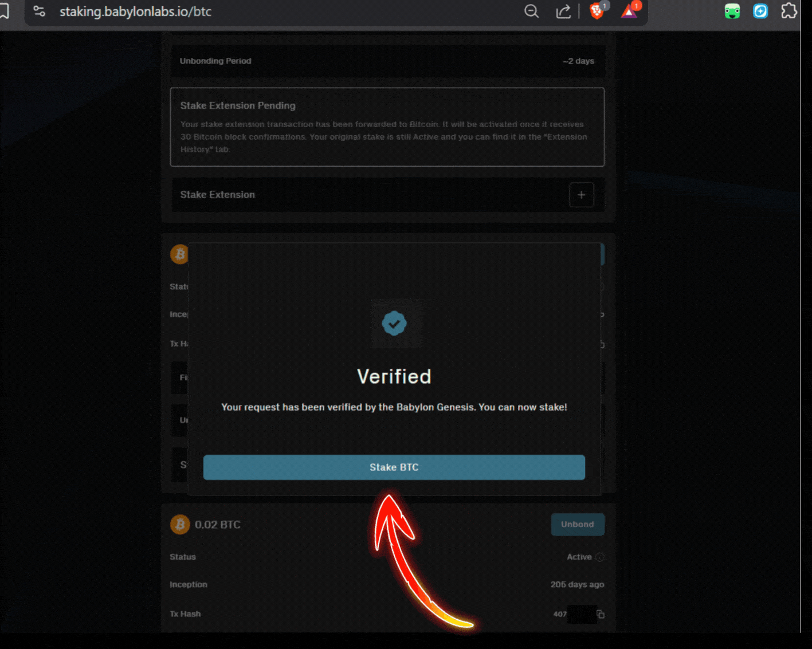Expand the Stake Extension section with the plus

coord(581,195)
